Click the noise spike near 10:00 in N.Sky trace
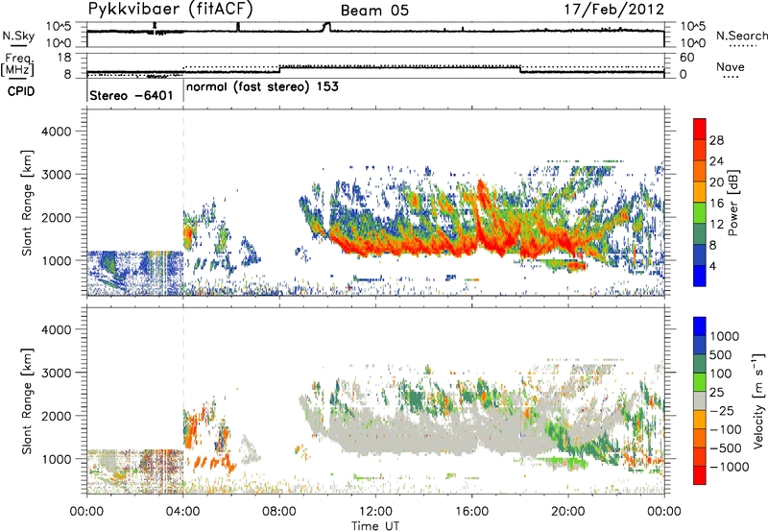The width and height of the screenshot is (768, 532). click(x=327, y=27)
